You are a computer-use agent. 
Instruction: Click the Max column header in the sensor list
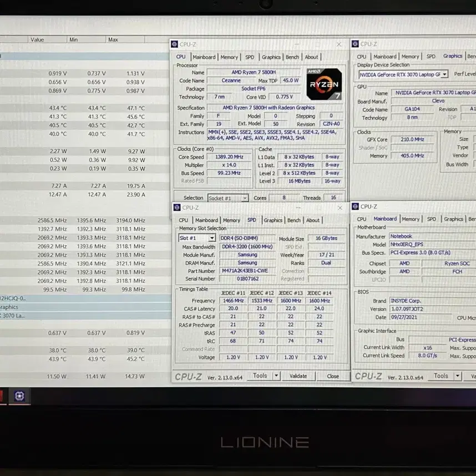pyautogui.click(x=125, y=40)
